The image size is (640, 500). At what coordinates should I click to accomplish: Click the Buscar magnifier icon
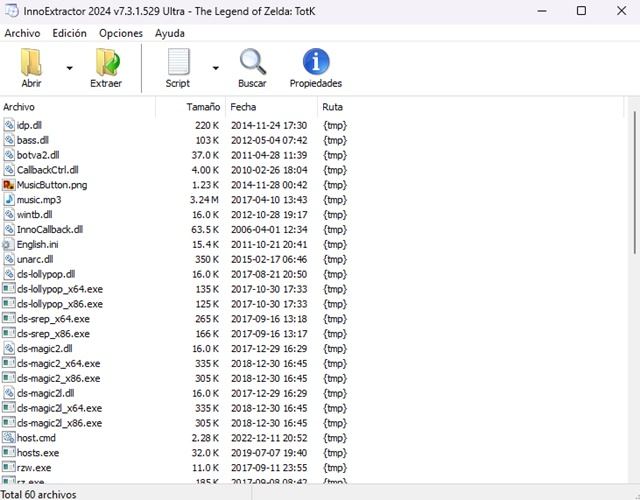(x=253, y=62)
